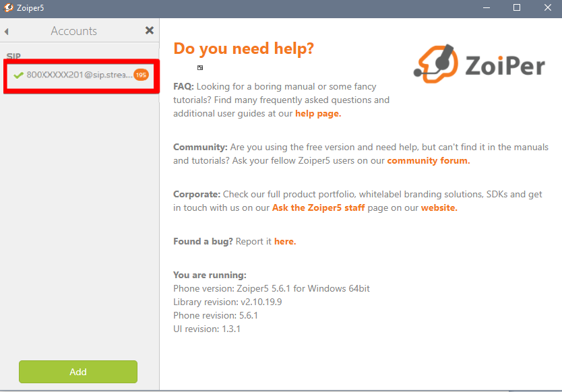Open the help page link
562x392 pixels.
click(318, 114)
